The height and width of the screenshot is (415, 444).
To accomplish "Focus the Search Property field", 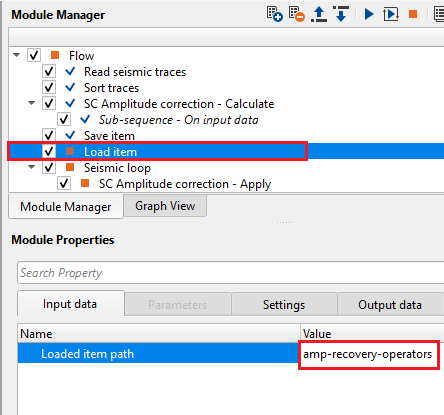I will pyautogui.click(x=231, y=273).
